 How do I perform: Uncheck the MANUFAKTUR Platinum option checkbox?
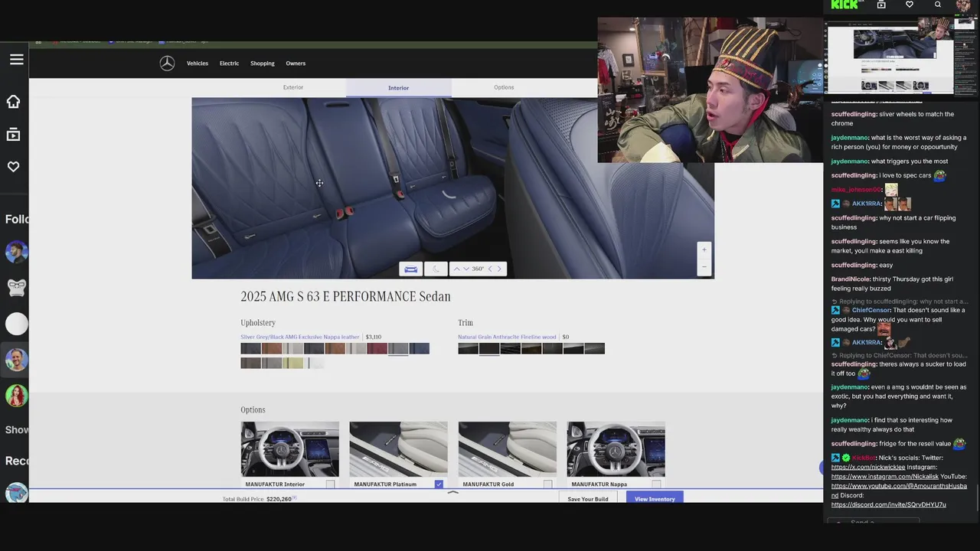point(439,484)
